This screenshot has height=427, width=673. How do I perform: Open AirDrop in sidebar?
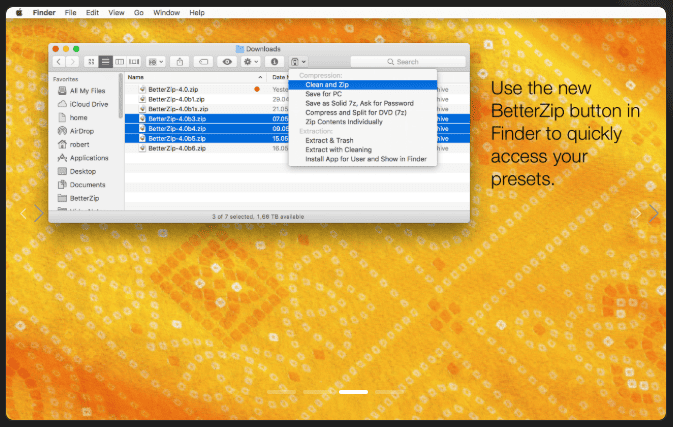pos(76,131)
